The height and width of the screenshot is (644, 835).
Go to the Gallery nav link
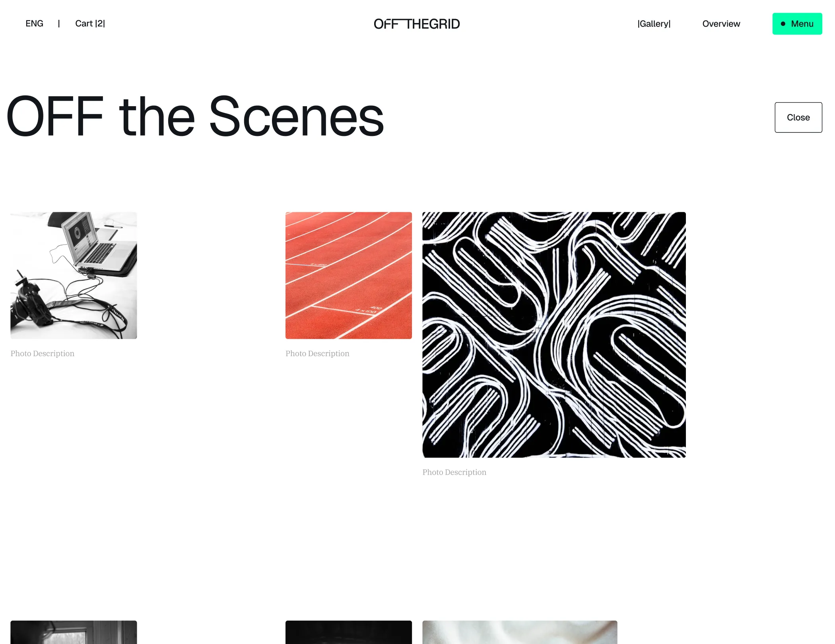[654, 24]
